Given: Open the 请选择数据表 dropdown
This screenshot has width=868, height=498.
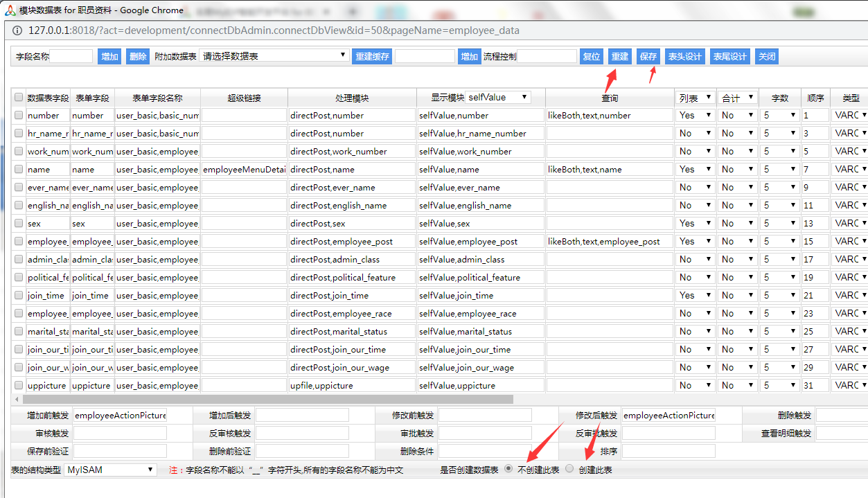Looking at the screenshot, I should (274, 56).
